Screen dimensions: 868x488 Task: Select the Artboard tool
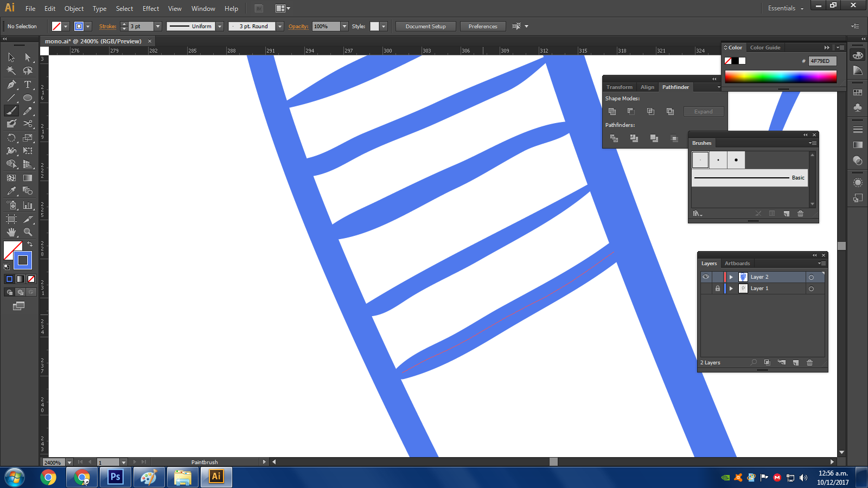(x=11, y=219)
